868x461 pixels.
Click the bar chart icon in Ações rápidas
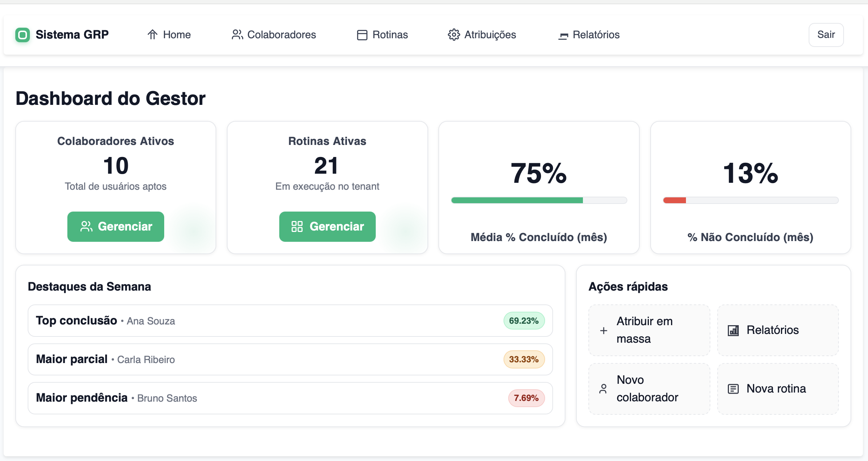pos(733,330)
